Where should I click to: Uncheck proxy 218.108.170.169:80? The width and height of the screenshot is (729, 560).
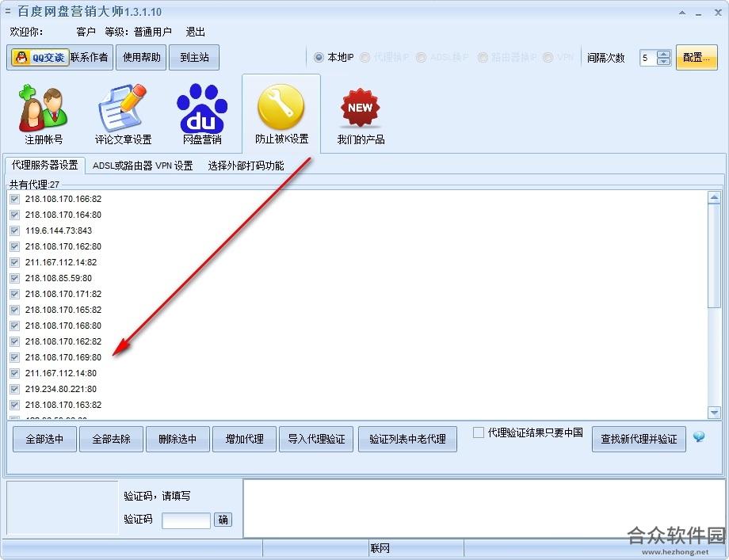[x=15, y=357]
